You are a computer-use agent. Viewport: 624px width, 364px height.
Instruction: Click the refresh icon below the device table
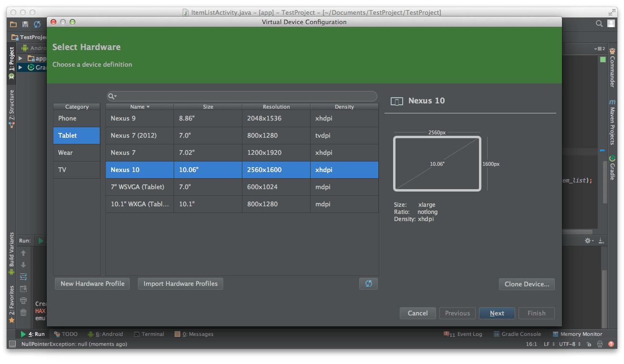coord(368,283)
